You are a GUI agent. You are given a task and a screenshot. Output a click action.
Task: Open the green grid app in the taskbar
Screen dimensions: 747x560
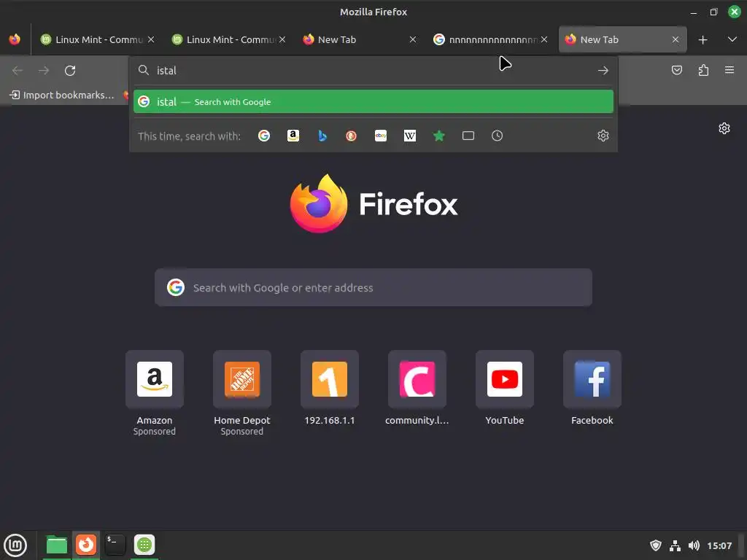[x=144, y=545]
